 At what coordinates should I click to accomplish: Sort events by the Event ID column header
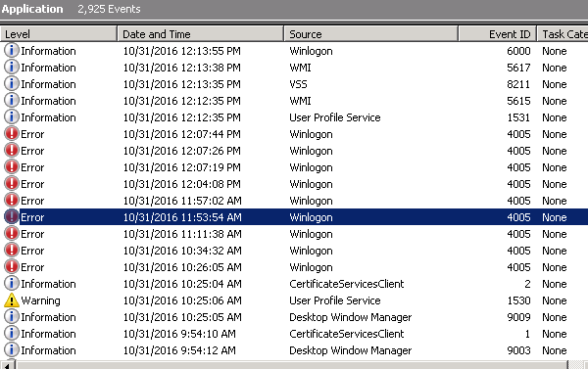click(497, 34)
